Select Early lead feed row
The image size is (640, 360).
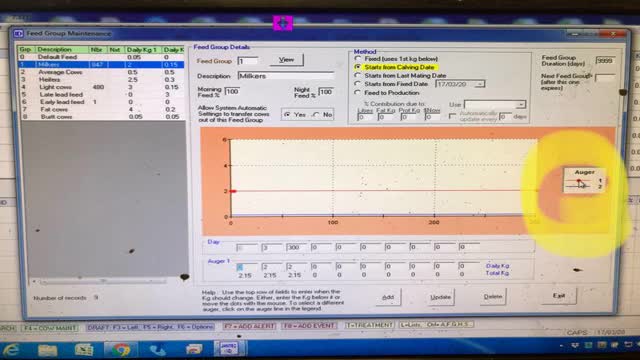tap(101, 102)
